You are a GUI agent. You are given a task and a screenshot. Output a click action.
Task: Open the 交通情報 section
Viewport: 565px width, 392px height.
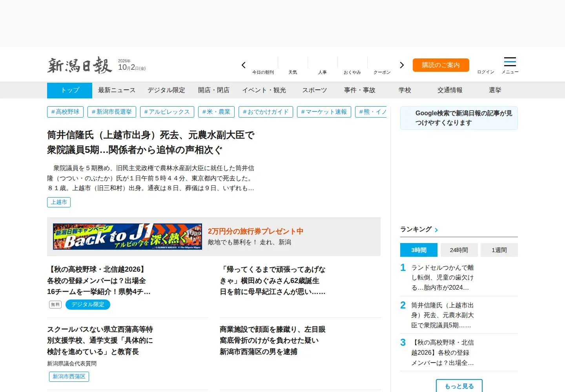point(450,90)
